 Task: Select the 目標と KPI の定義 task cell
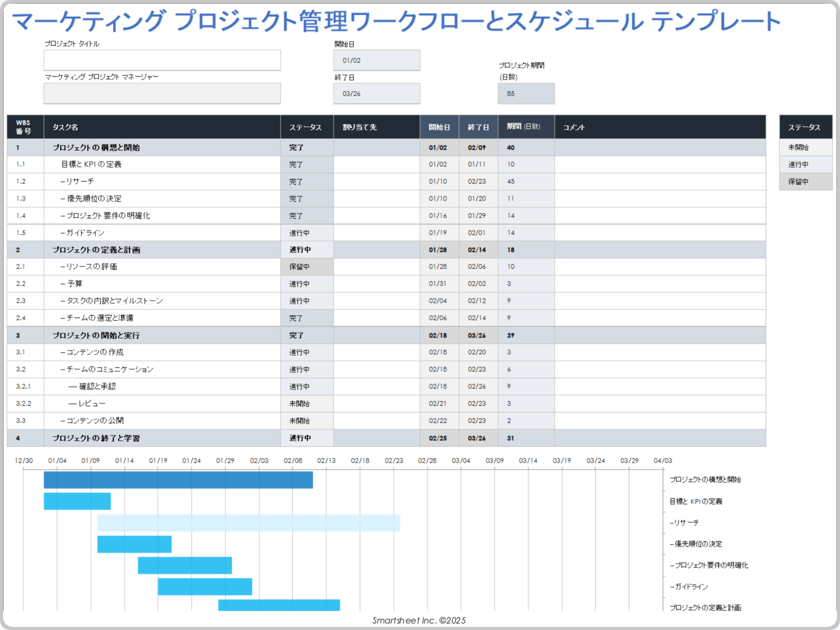pos(162,164)
